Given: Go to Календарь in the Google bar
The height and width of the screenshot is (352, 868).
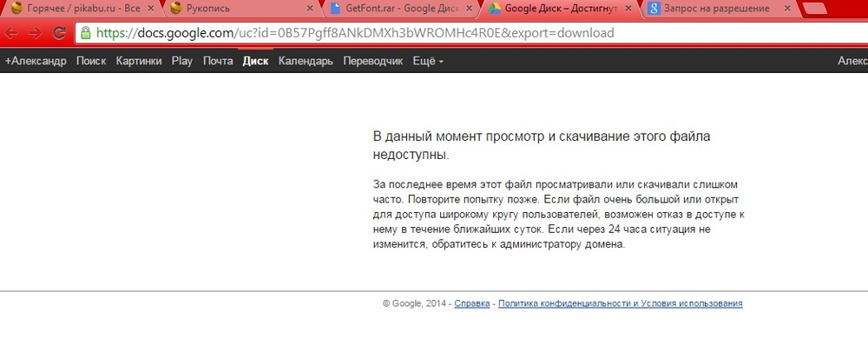Looking at the screenshot, I should coord(306,62).
